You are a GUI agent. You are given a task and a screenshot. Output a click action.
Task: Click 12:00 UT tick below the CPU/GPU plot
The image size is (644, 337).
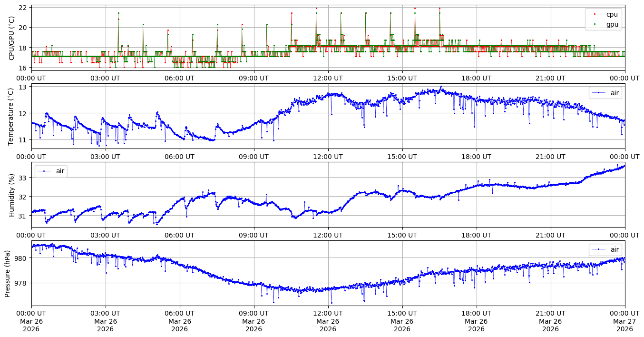[328, 78]
